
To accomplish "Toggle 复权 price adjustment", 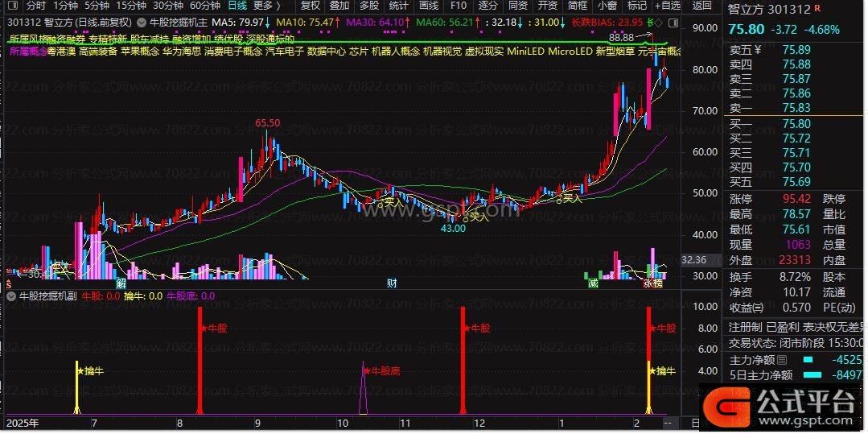I will 310,6.
